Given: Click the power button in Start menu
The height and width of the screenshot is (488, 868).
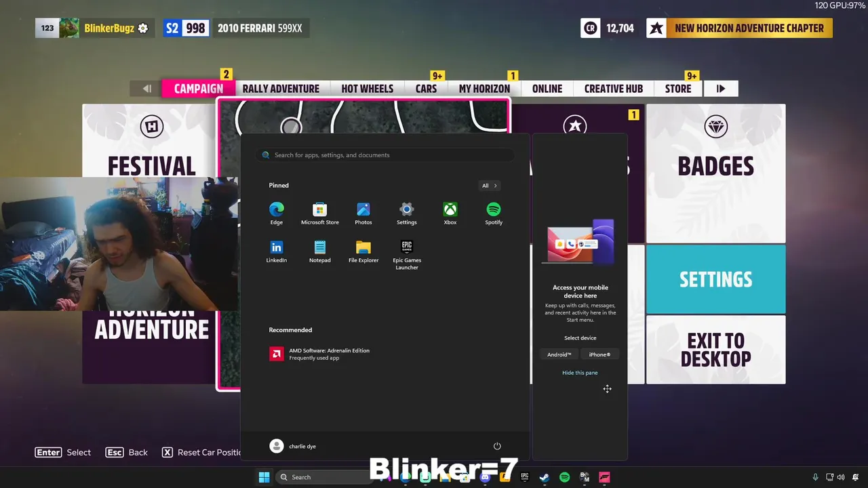Looking at the screenshot, I should (497, 446).
